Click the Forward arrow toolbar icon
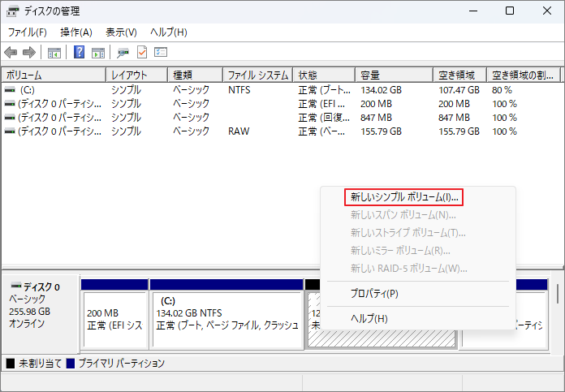Screen dimensions: 565x392 tap(29, 53)
